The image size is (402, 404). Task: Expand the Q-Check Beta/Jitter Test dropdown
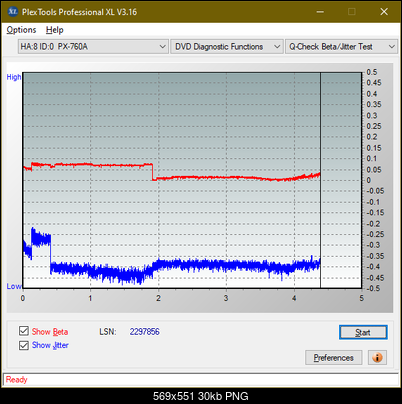tap(342, 47)
